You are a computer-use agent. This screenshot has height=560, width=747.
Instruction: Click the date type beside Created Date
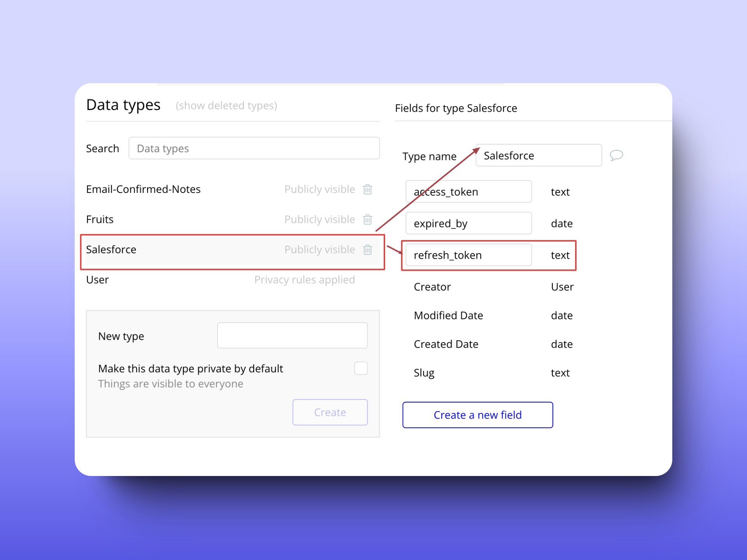coord(562,345)
